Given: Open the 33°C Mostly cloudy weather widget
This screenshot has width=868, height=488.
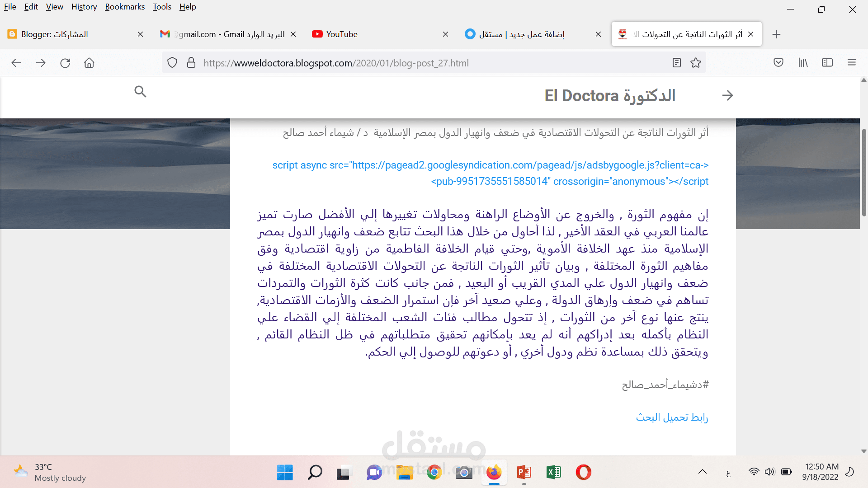Looking at the screenshot, I should 50,472.
